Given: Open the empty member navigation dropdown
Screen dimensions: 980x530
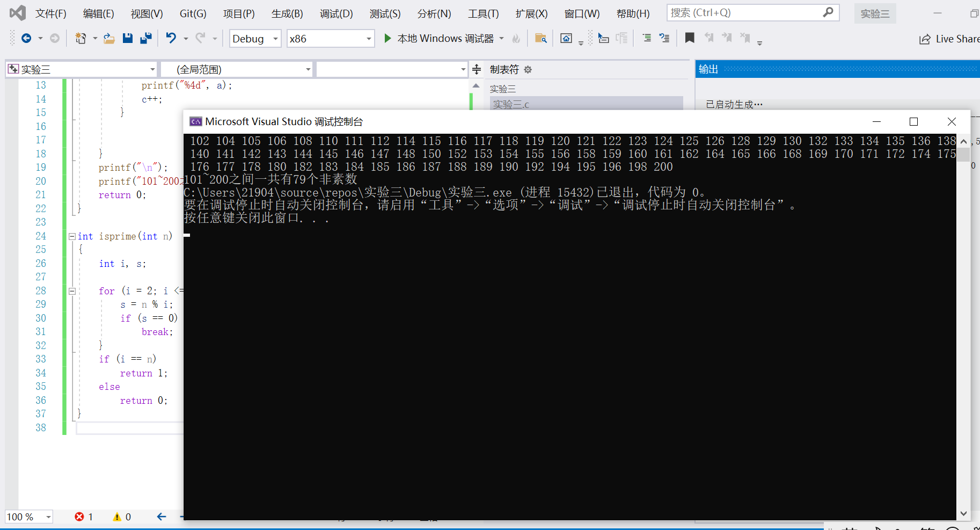Looking at the screenshot, I should coord(392,69).
